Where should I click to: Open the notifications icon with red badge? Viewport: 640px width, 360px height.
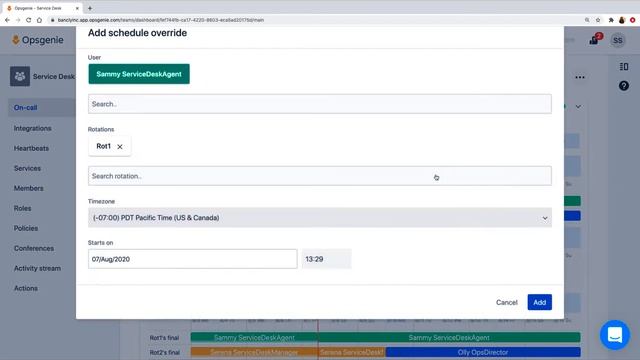(595, 40)
